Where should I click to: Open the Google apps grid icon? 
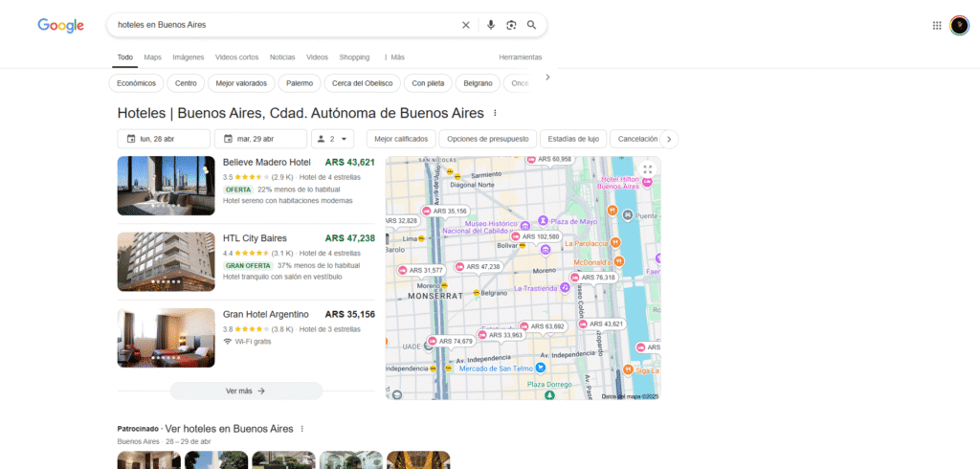pyautogui.click(x=937, y=26)
